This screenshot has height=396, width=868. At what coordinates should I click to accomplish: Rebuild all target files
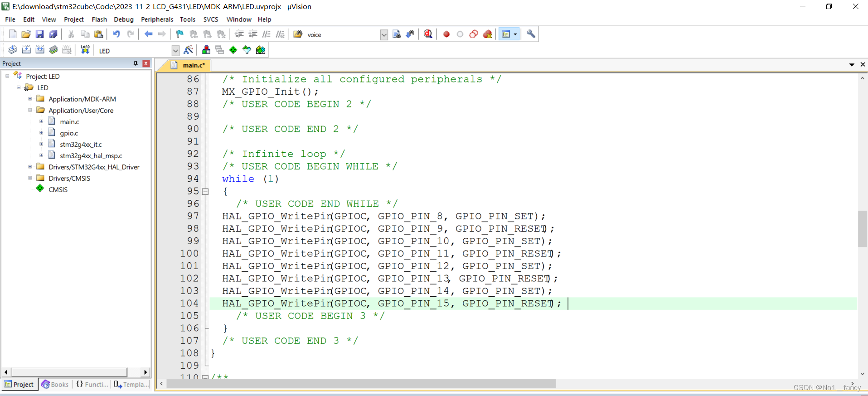coord(40,50)
